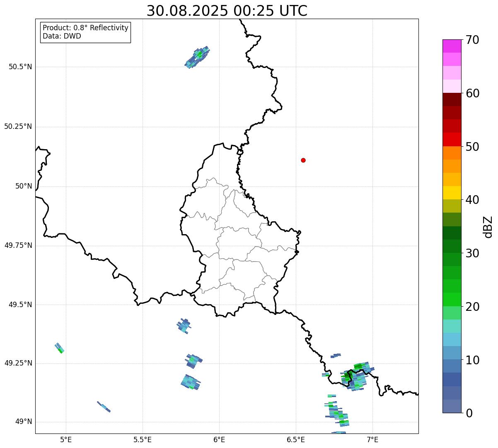The image size is (498, 448).
Task: Click the 6°E longitude label
Action: [219, 440]
